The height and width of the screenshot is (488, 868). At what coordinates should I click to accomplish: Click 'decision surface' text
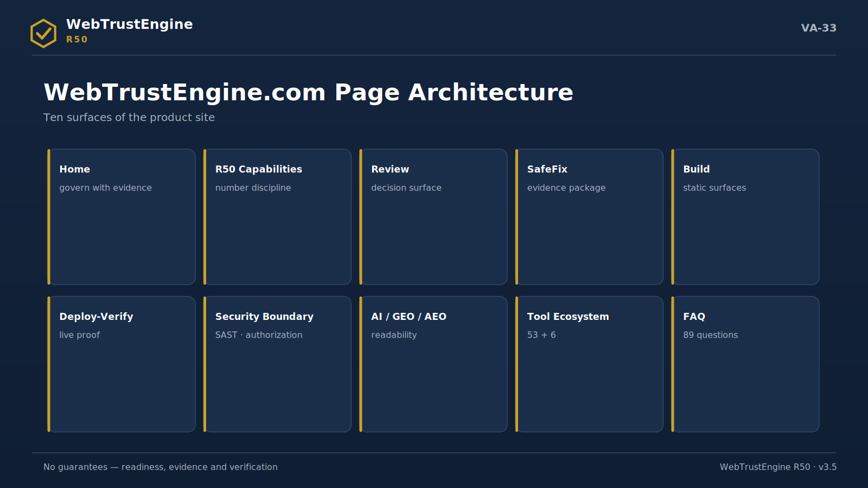pyautogui.click(x=406, y=188)
